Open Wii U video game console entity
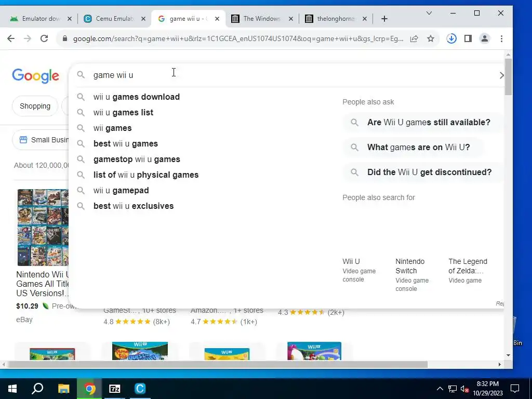The width and height of the screenshot is (532, 399). (360, 270)
